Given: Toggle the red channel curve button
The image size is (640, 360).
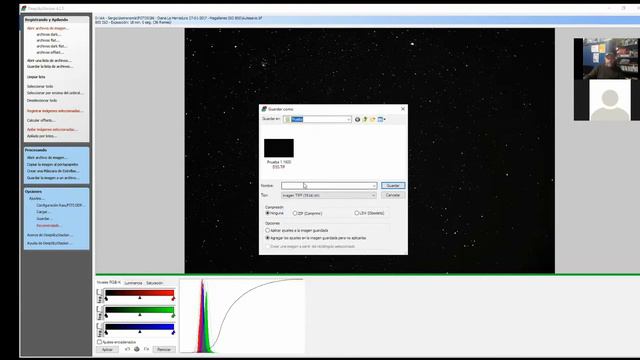Looking at the screenshot, I should pos(100,296).
